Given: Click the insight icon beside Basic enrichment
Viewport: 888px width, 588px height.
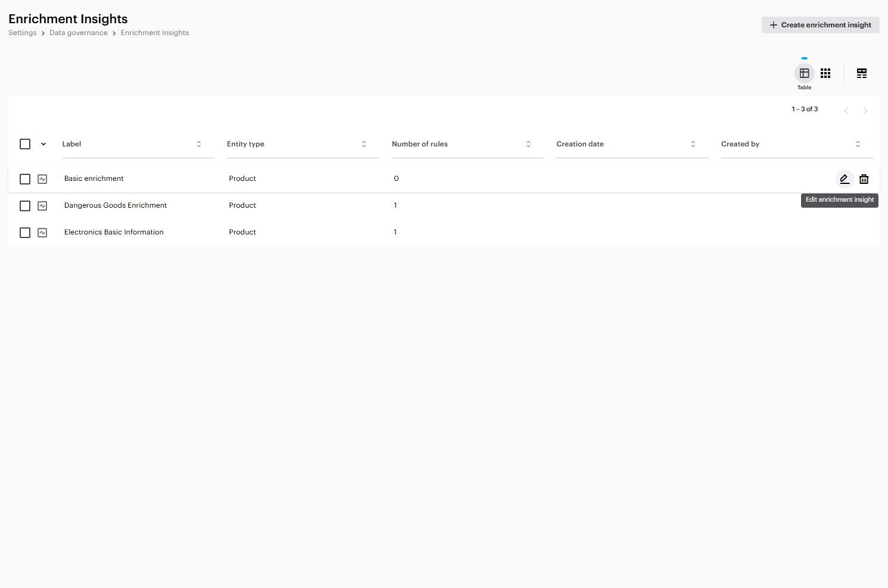Looking at the screenshot, I should [x=42, y=179].
